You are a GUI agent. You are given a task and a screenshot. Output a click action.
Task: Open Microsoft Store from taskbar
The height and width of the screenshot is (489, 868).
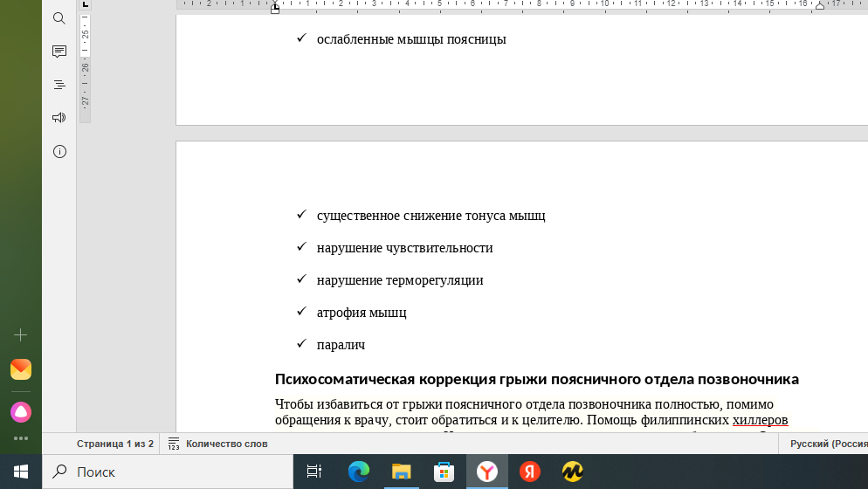pos(444,472)
